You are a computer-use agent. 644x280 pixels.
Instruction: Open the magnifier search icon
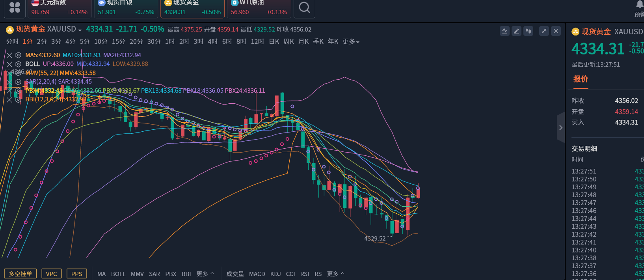(304, 7)
